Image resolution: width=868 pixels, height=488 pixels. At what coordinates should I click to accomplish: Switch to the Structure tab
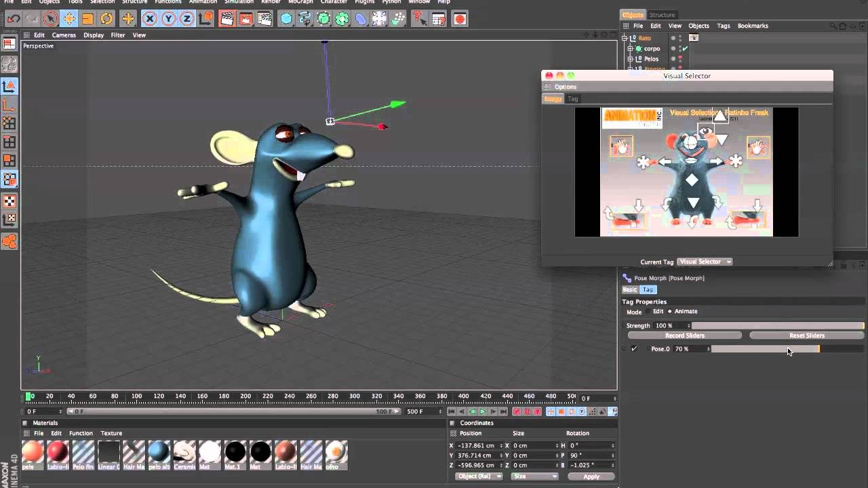click(662, 15)
